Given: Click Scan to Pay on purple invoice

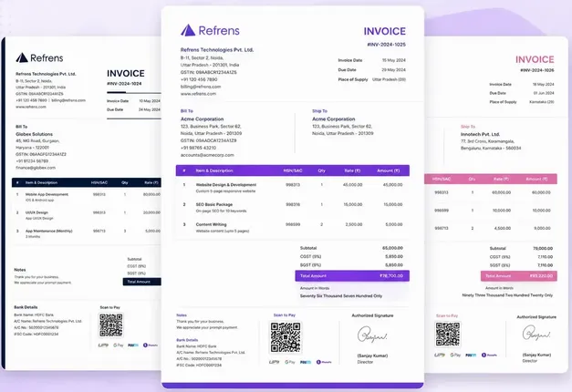Looking at the screenshot, I should [x=285, y=315].
